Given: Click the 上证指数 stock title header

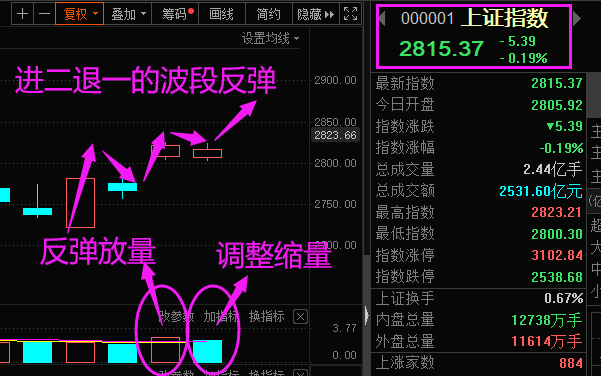Looking at the screenshot, I should 504,18.
